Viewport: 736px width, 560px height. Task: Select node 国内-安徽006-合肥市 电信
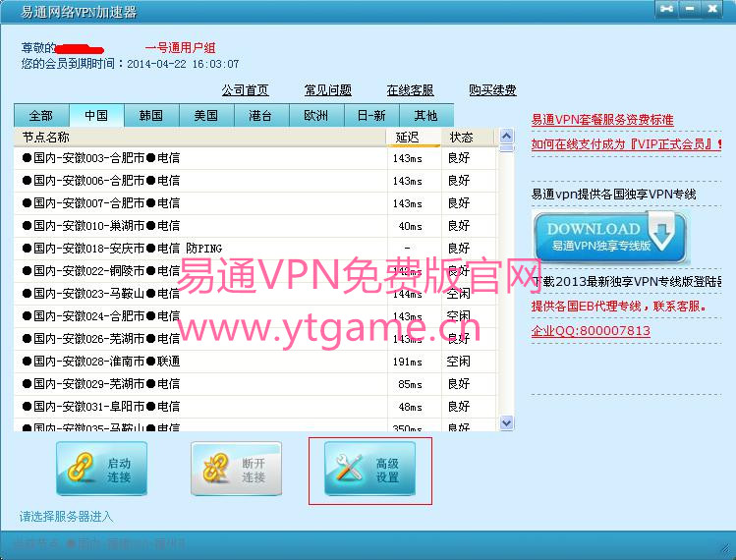click(255, 181)
